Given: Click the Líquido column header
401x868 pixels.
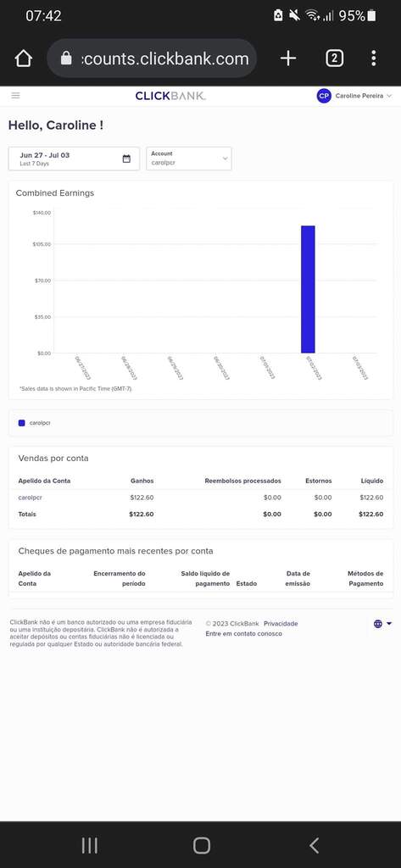Looking at the screenshot, I should (371, 481).
